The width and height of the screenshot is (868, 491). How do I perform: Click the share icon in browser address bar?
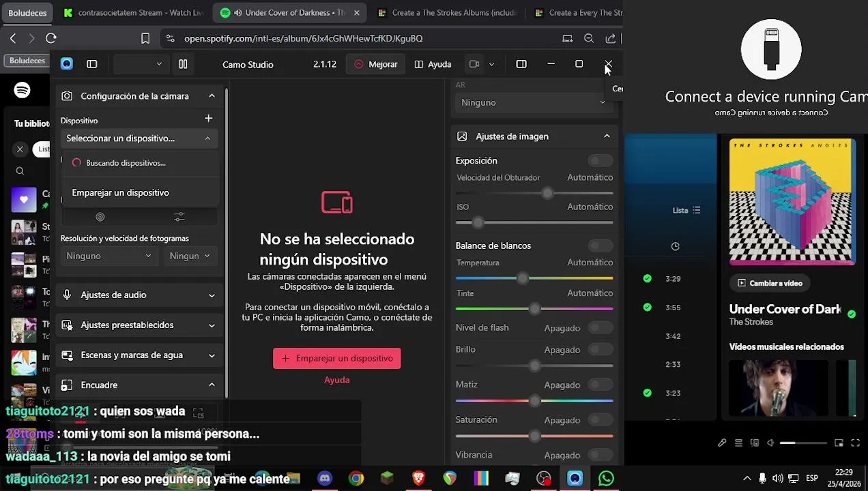point(611,38)
